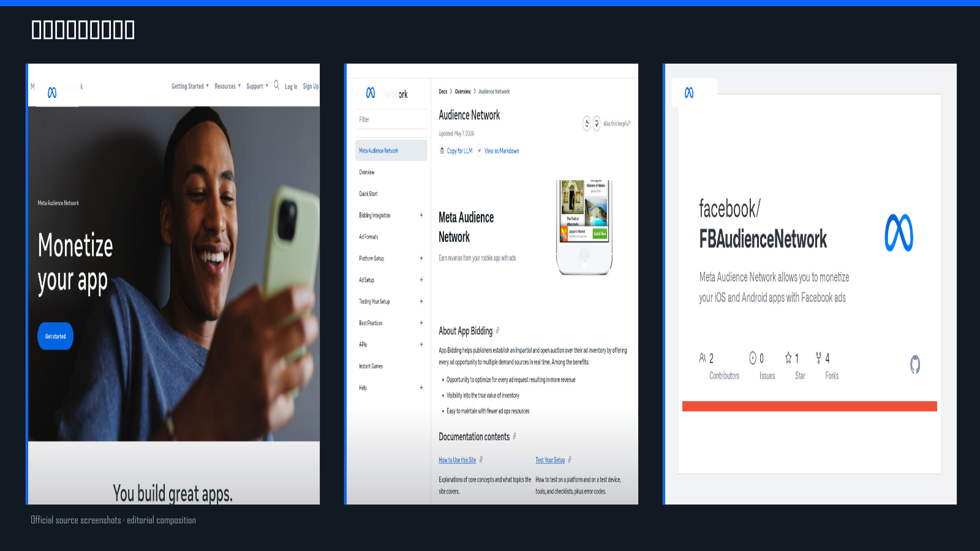Image resolution: width=980 pixels, height=551 pixels.
Task: Click the Star icon on the repo card
Action: (x=788, y=358)
